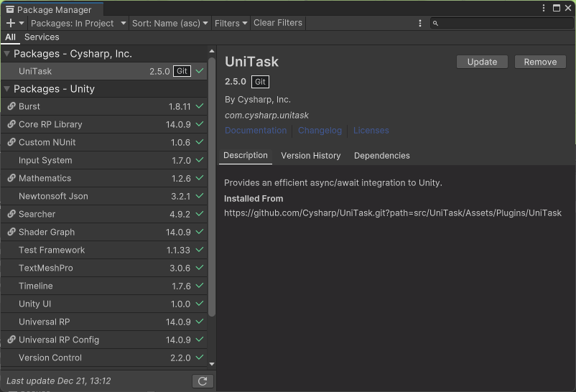Click the Git tag in UniTask details

click(x=260, y=82)
